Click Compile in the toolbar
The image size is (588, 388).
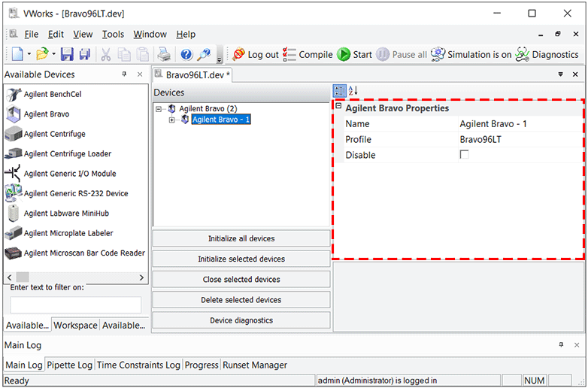tap(308, 55)
